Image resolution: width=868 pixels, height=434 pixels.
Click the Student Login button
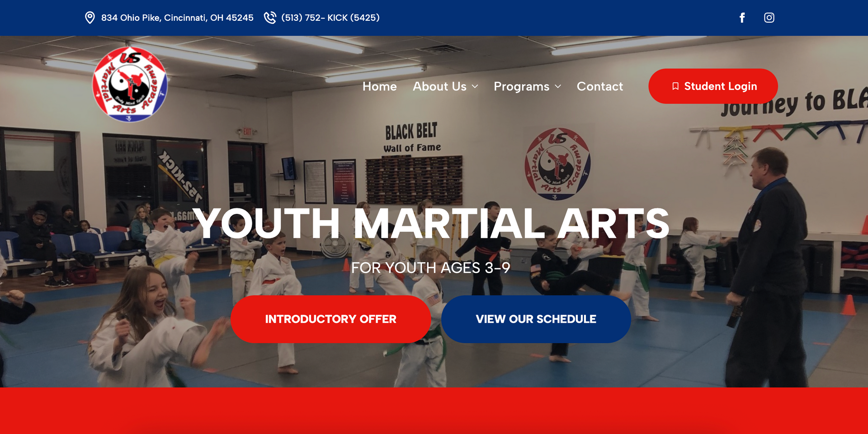coord(713,86)
